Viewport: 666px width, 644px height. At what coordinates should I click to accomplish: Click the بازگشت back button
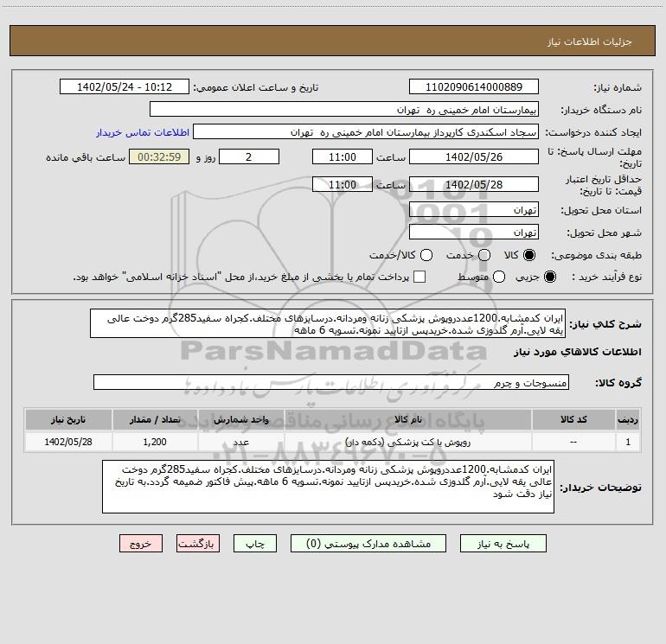(x=198, y=544)
